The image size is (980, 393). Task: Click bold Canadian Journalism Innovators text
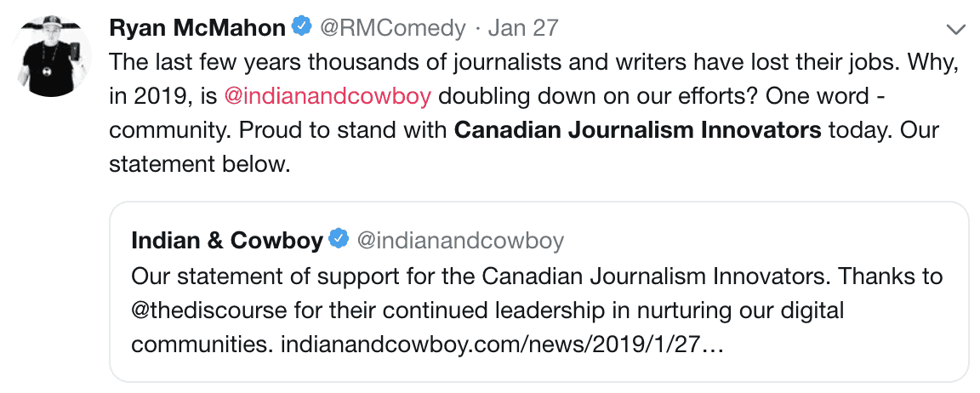637,130
